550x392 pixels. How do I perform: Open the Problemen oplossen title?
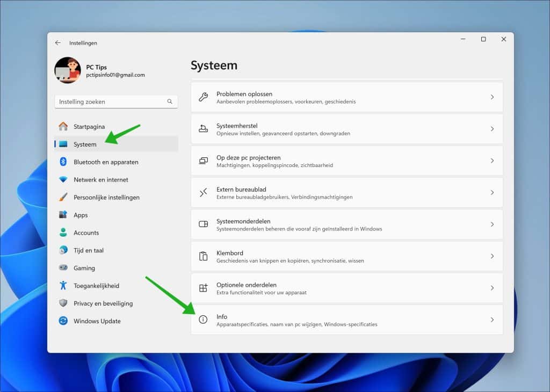point(244,94)
